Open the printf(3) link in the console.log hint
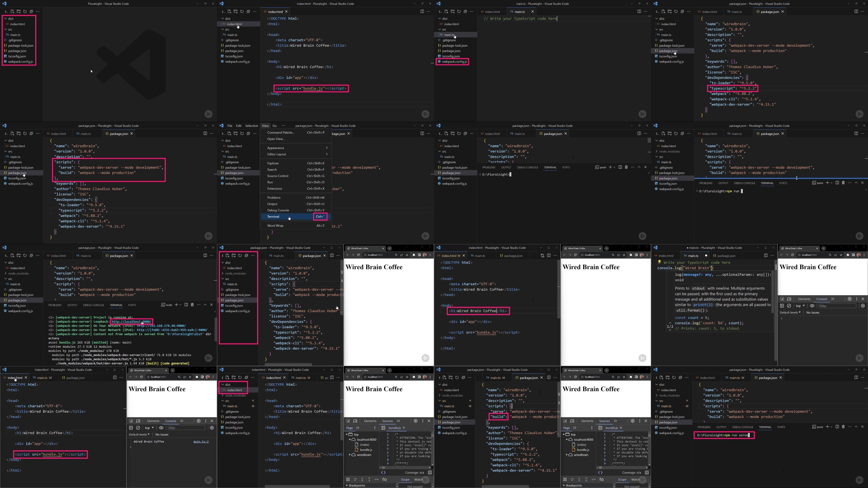 [703, 305]
